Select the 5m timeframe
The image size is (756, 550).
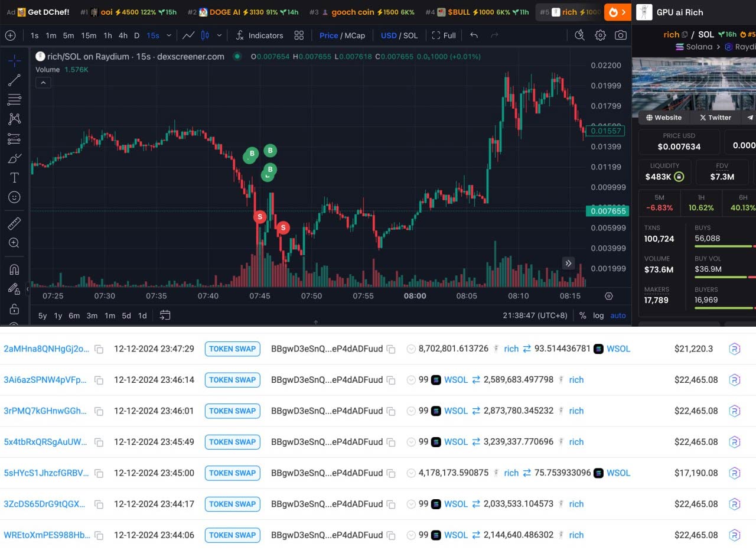(69, 35)
